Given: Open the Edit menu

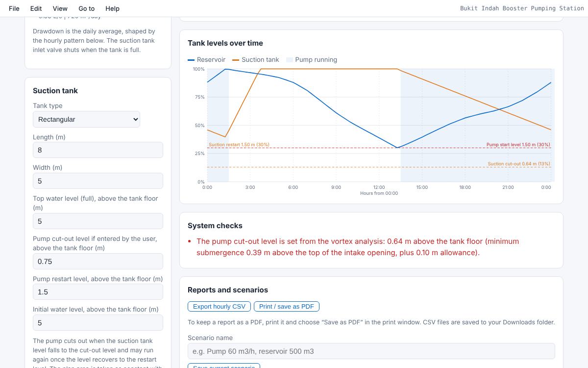Looking at the screenshot, I should (36, 8).
